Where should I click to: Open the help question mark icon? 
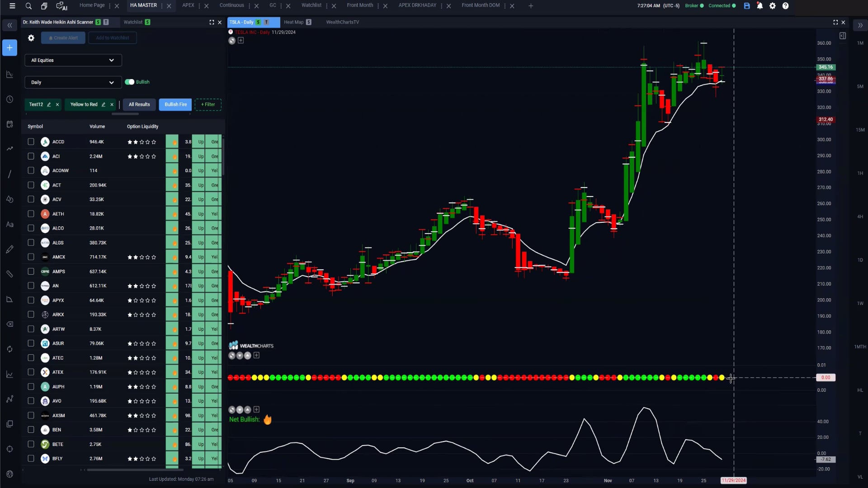click(786, 6)
